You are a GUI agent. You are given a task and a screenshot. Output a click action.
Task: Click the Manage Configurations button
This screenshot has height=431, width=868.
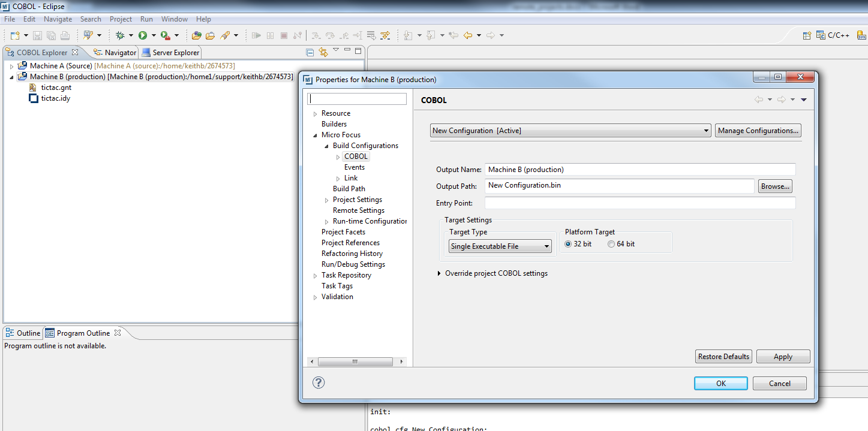[x=758, y=131]
